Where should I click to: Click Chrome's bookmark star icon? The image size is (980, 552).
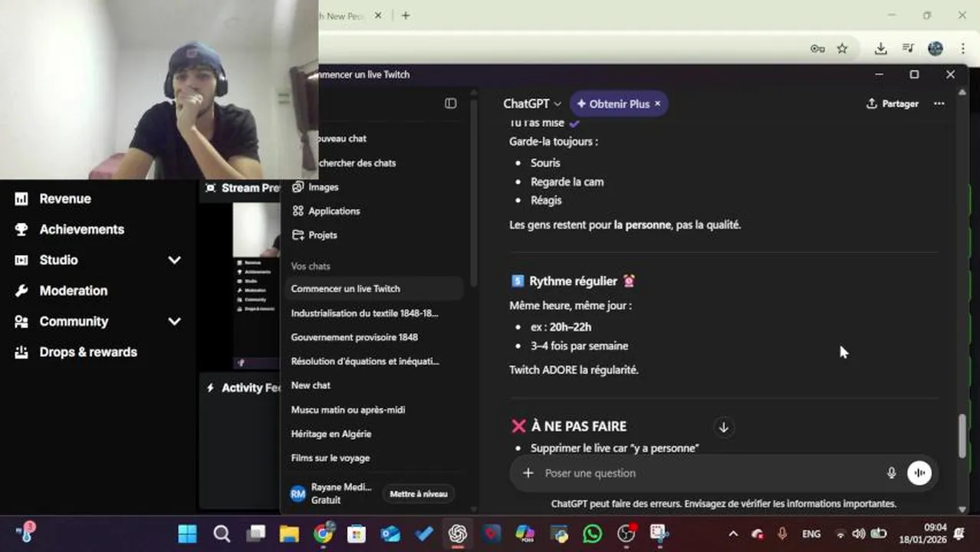tap(842, 48)
